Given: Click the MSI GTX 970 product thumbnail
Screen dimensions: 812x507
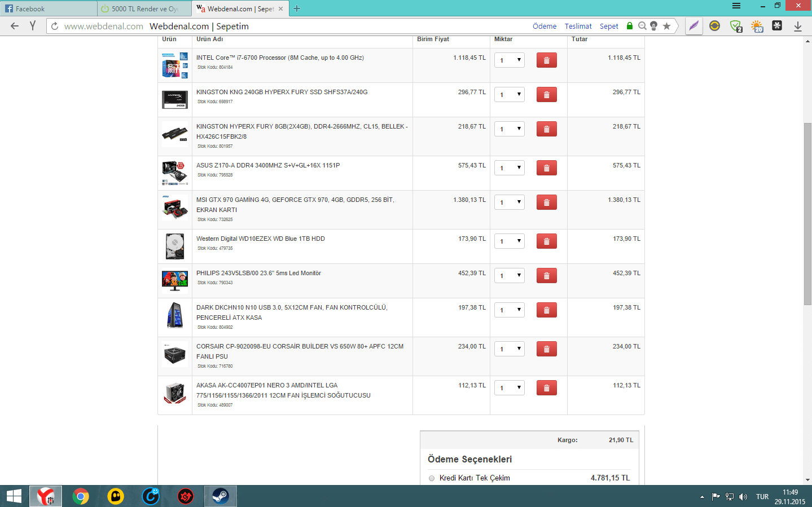Looking at the screenshot, I should [175, 207].
